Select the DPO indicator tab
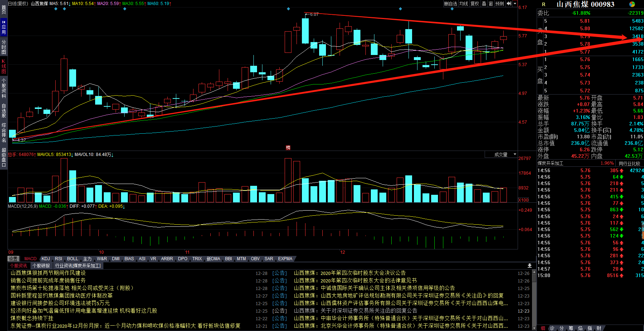Viewport: 644px width, 331px height. click(x=183, y=259)
